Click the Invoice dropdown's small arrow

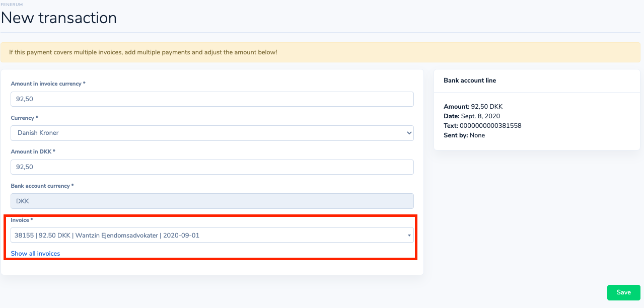click(409, 235)
